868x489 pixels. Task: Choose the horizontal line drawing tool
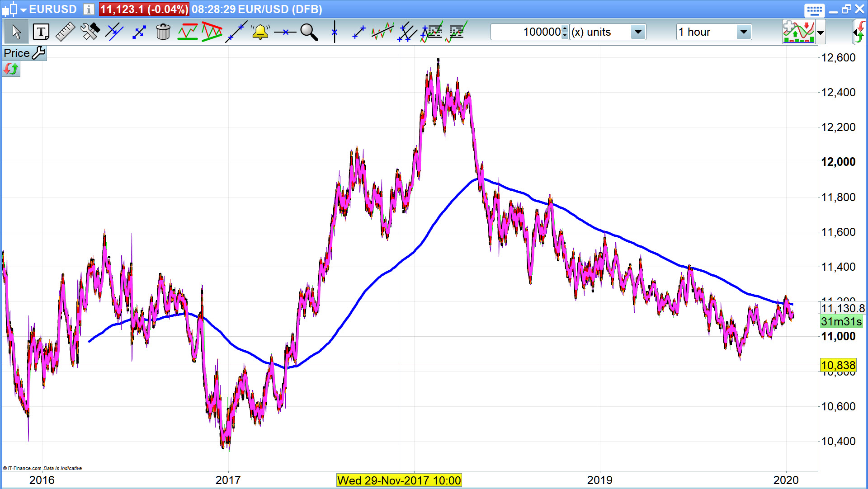(285, 32)
